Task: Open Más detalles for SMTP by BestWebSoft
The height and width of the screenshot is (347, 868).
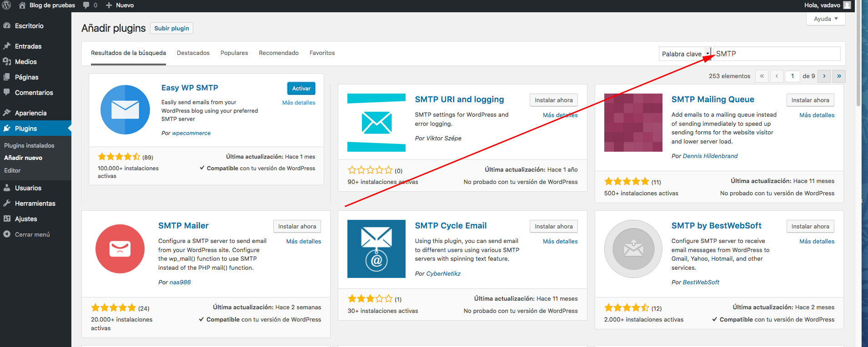Action: click(817, 242)
